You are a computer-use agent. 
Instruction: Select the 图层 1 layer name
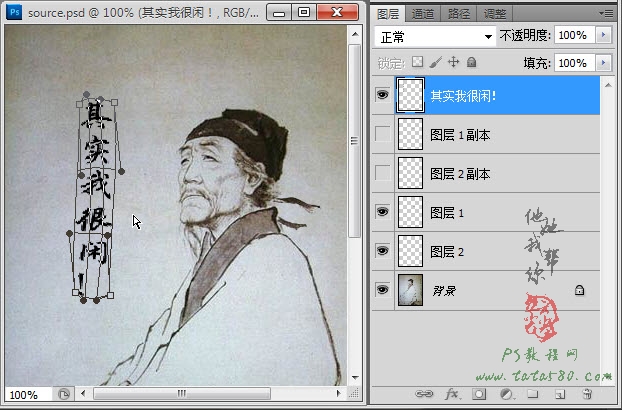click(447, 213)
